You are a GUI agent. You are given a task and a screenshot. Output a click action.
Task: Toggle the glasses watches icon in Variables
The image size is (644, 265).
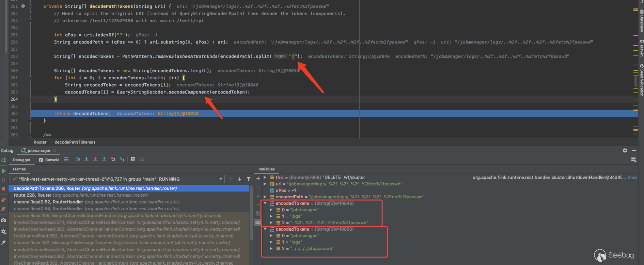[x=258, y=222]
